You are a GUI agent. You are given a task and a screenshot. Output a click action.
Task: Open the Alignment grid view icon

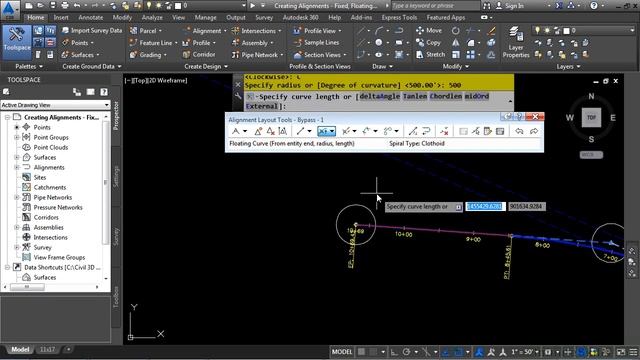tap(500, 131)
